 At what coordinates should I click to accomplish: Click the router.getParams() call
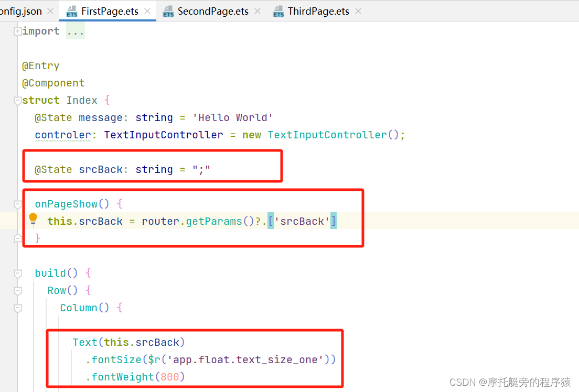tap(198, 222)
